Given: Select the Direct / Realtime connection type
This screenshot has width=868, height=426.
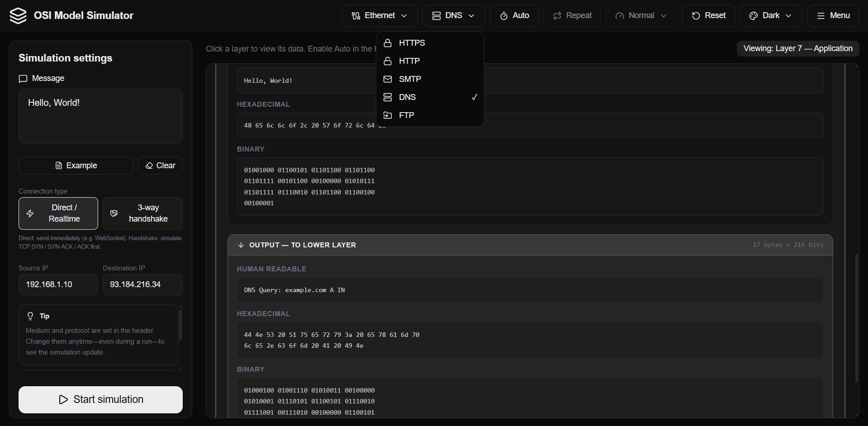Looking at the screenshot, I should (58, 213).
